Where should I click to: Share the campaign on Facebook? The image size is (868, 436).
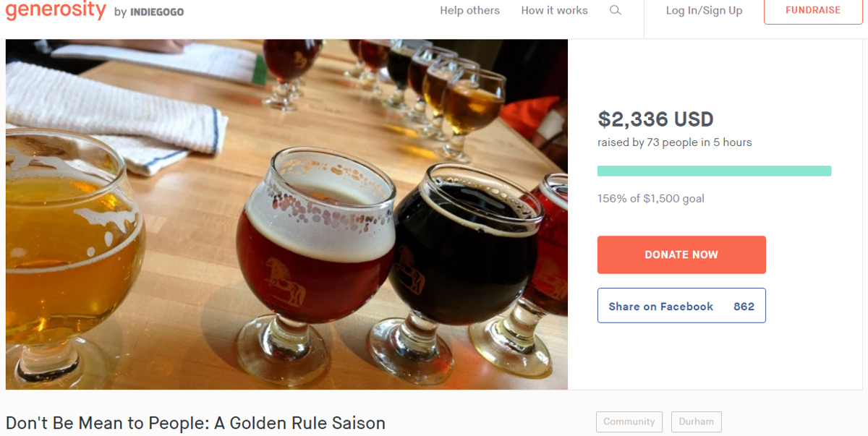pyautogui.click(x=681, y=306)
